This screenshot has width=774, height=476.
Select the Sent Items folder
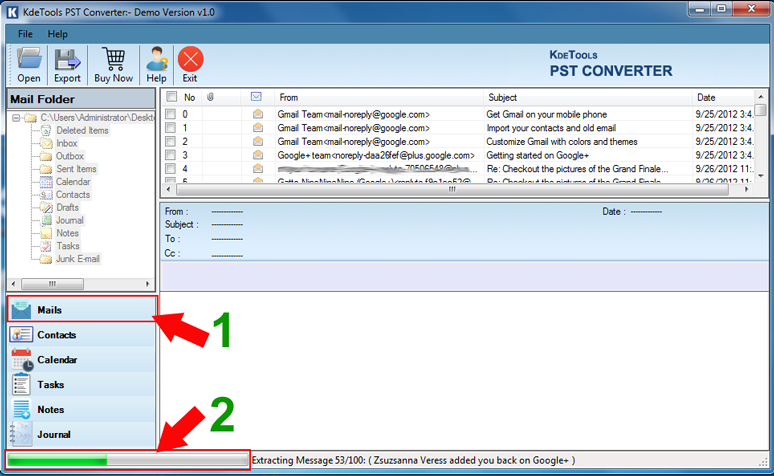pyautogui.click(x=76, y=169)
